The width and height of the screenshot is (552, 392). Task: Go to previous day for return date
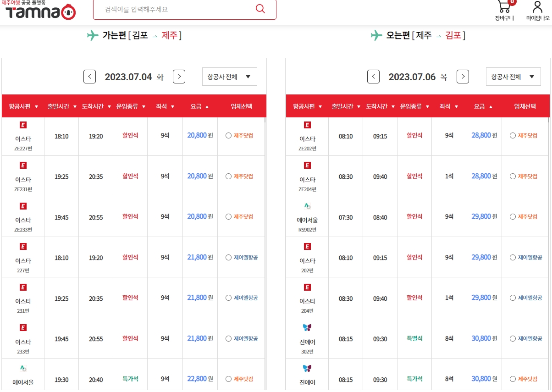pos(374,77)
